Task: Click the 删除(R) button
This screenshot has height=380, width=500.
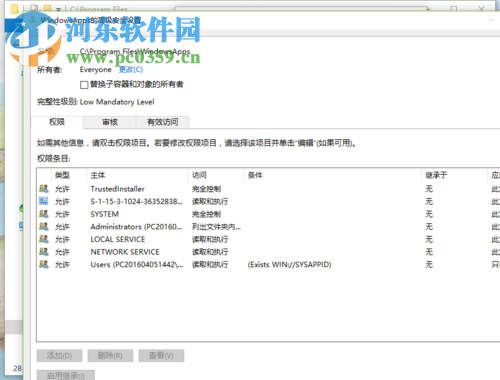Action: pos(110,356)
